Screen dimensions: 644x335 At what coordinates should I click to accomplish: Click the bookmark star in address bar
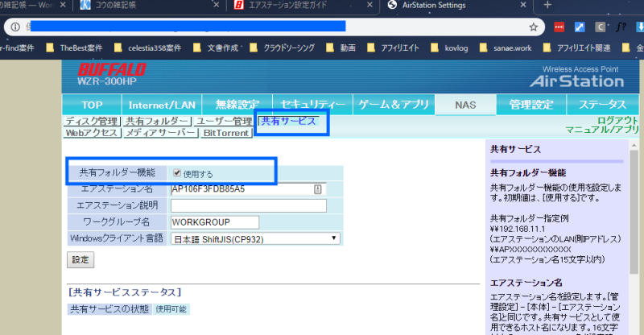point(533,27)
